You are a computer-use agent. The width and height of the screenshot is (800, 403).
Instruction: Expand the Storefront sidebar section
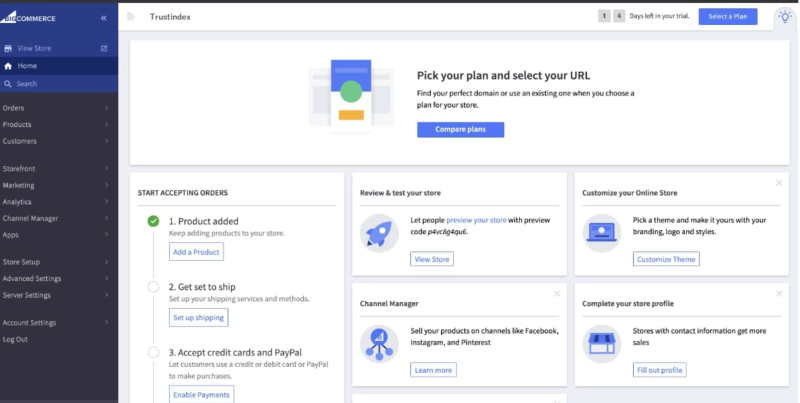pyautogui.click(x=55, y=169)
